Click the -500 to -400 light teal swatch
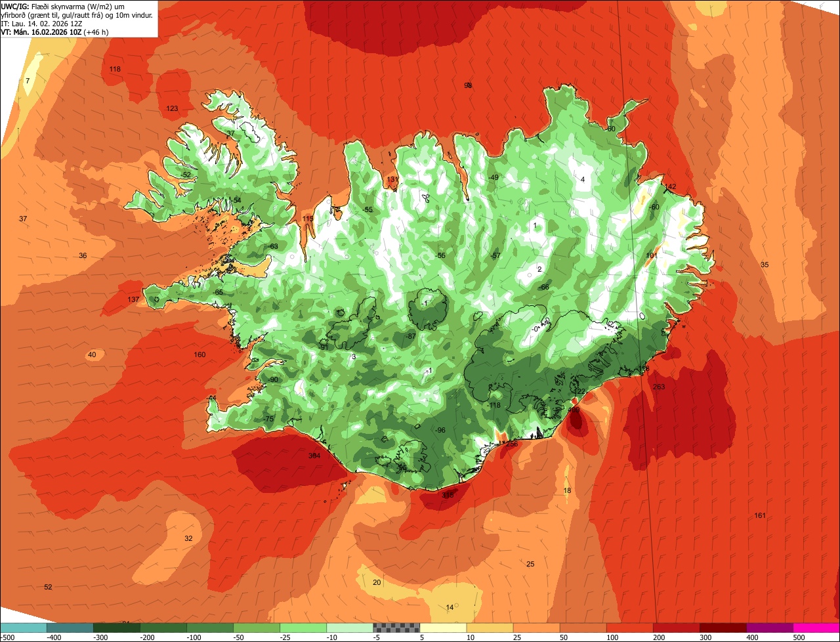840x642 pixels. point(24,628)
